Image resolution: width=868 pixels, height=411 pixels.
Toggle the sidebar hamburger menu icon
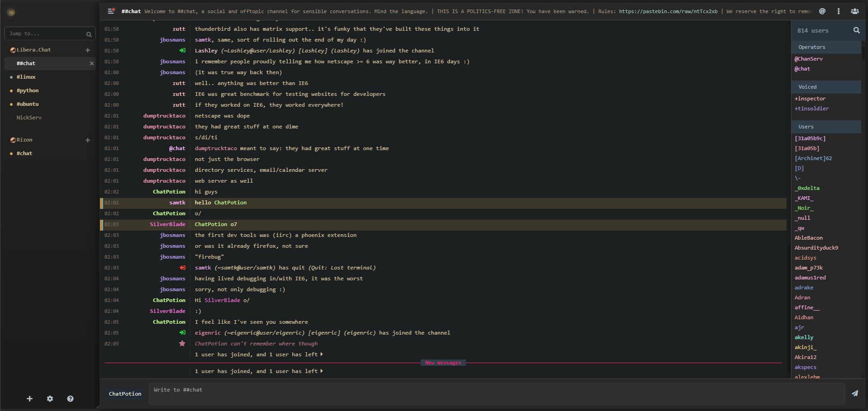pyautogui.click(x=111, y=11)
